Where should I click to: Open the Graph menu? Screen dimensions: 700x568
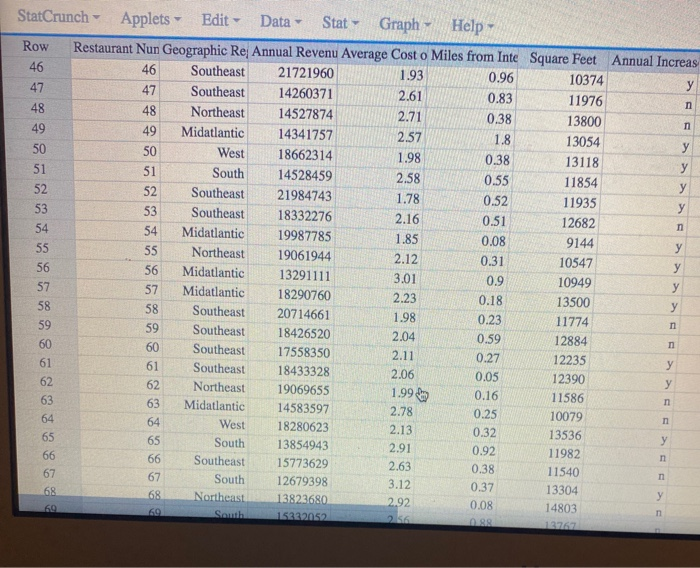pyautogui.click(x=405, y=24)
